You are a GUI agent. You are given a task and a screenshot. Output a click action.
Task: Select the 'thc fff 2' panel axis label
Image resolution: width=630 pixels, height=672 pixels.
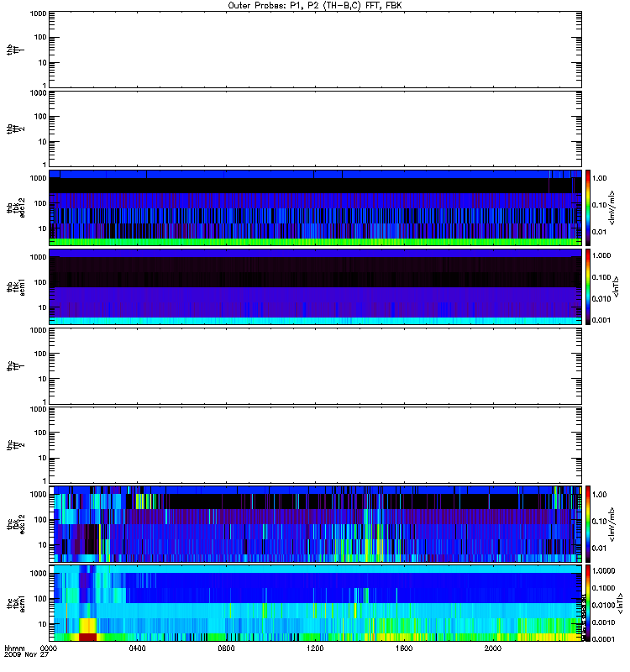[15, 445]
